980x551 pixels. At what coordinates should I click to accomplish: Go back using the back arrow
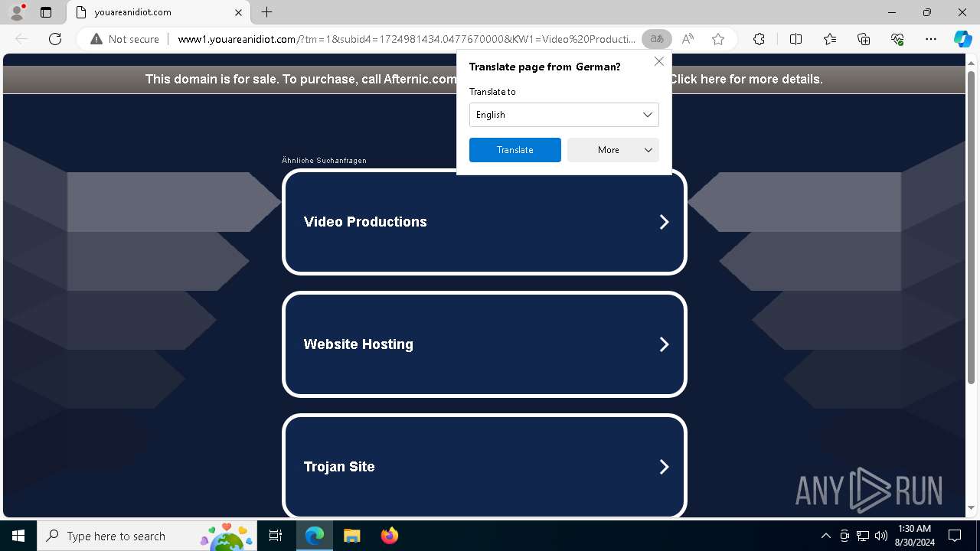[x=21, y=39]
